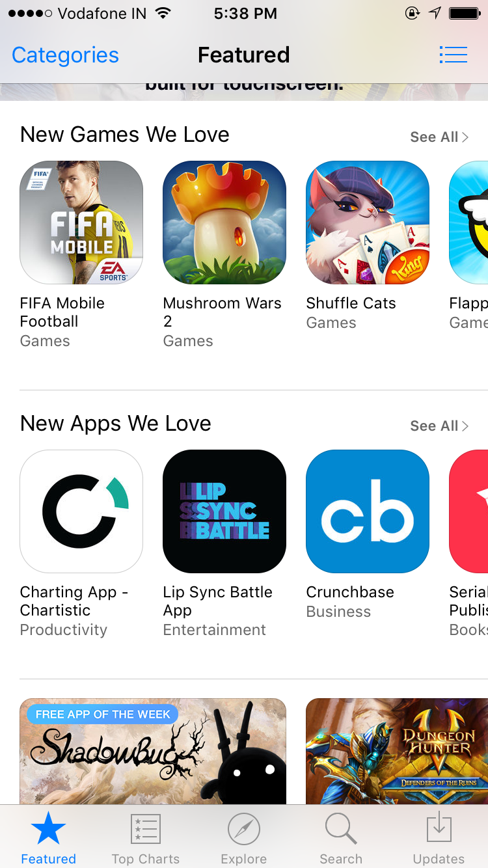
Task: Open the Shuffle Cats game icon
Action: point(368,223)
